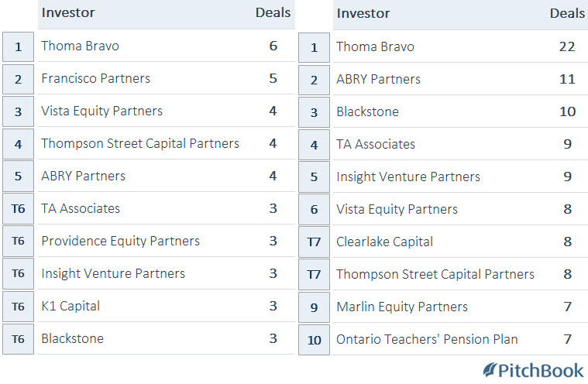The width and height of the screenshot is (588, 384).
Task: Click rank 5 box beside Insight Venture Partners
Action: (x=314, y=177)
